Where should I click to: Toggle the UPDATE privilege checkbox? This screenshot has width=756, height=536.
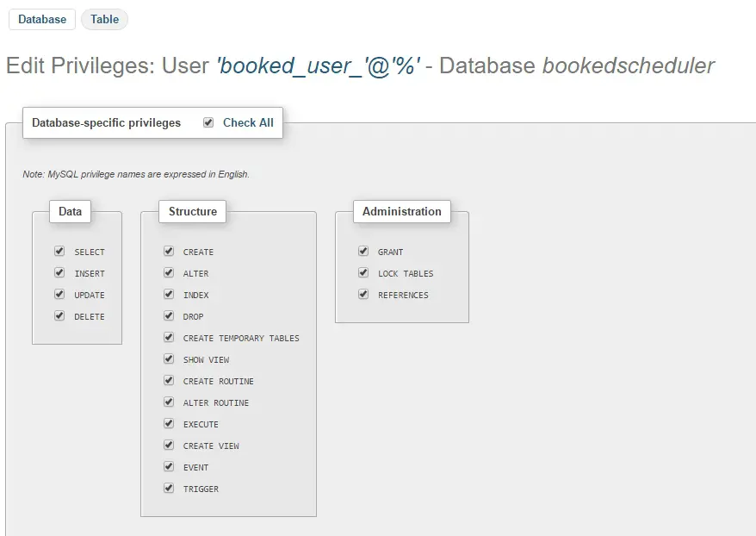[x=59, y=295]
